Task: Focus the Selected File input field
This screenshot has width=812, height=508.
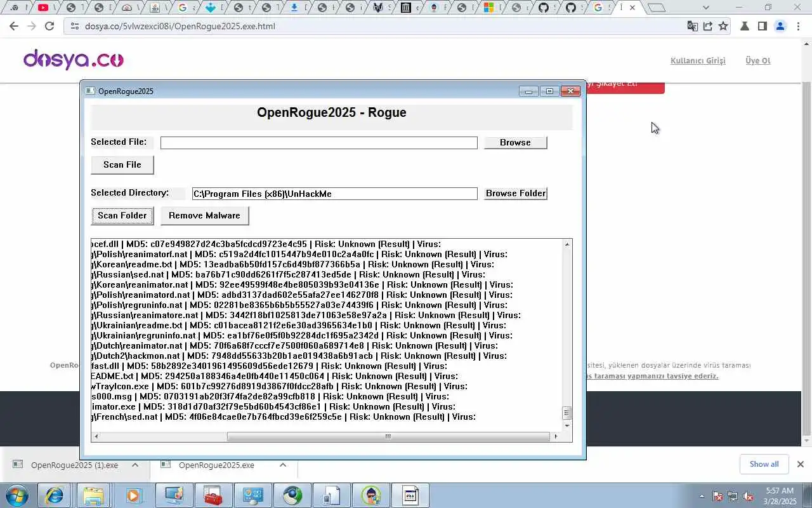Action: [318, 143]
